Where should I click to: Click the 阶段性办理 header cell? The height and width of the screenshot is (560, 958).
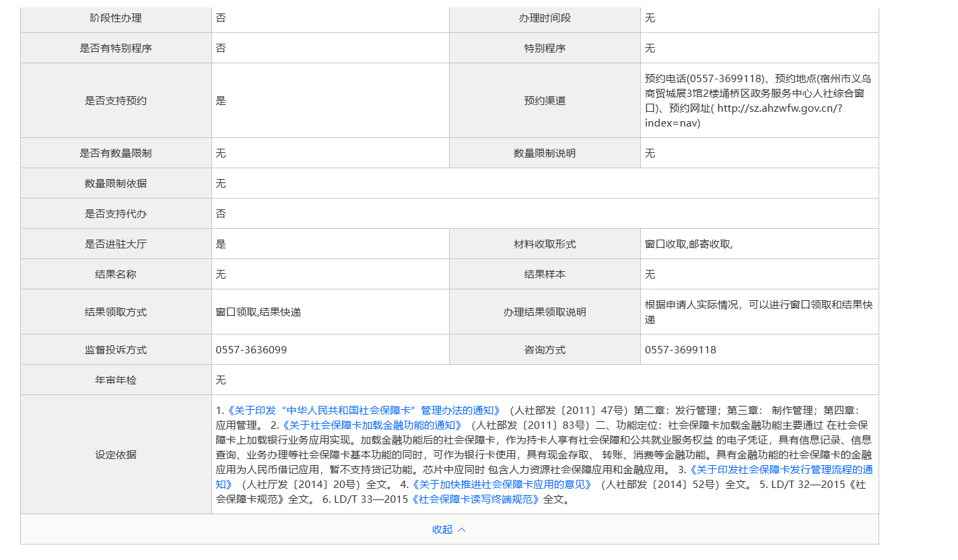[116, 18]
